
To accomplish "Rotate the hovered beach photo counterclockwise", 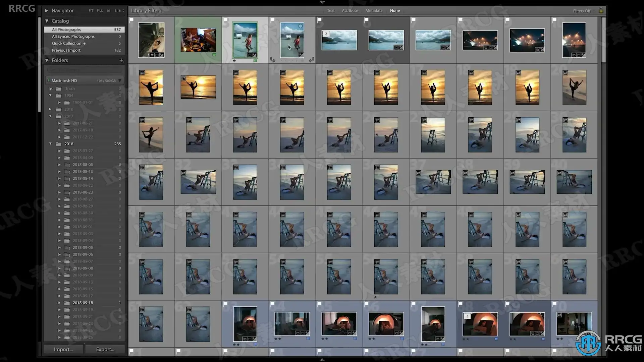I will point(273,60).
